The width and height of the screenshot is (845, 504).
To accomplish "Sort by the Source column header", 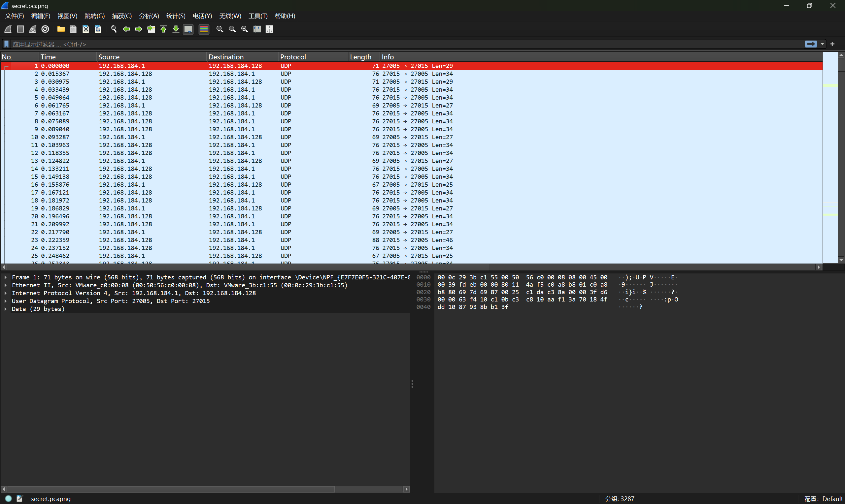I will [152, 57].
